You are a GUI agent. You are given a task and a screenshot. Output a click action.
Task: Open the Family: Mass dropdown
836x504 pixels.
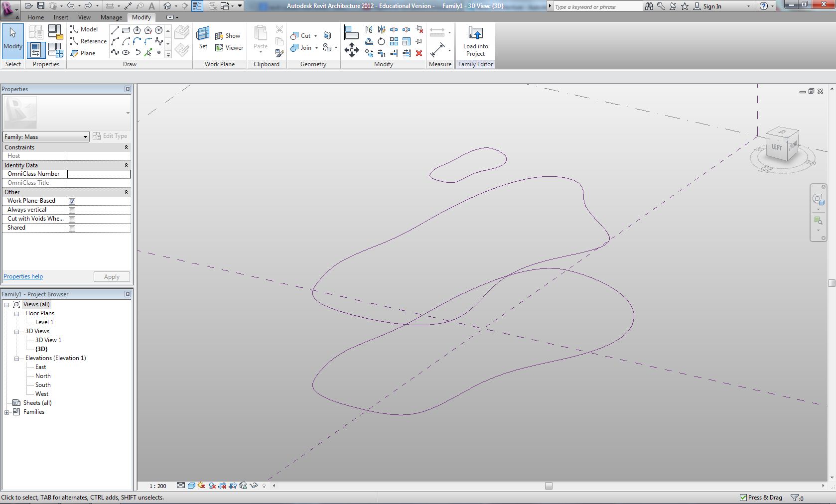46,137
